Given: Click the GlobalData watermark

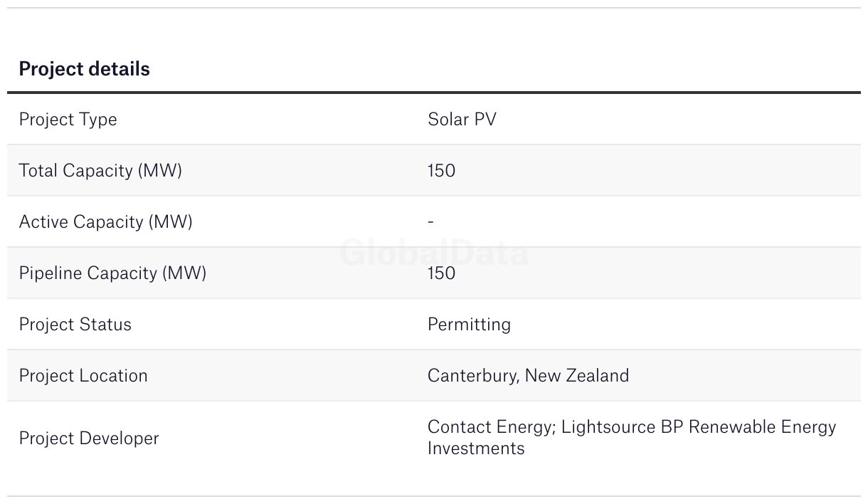Looking at the screenshot, I should [x=434, y=253].
